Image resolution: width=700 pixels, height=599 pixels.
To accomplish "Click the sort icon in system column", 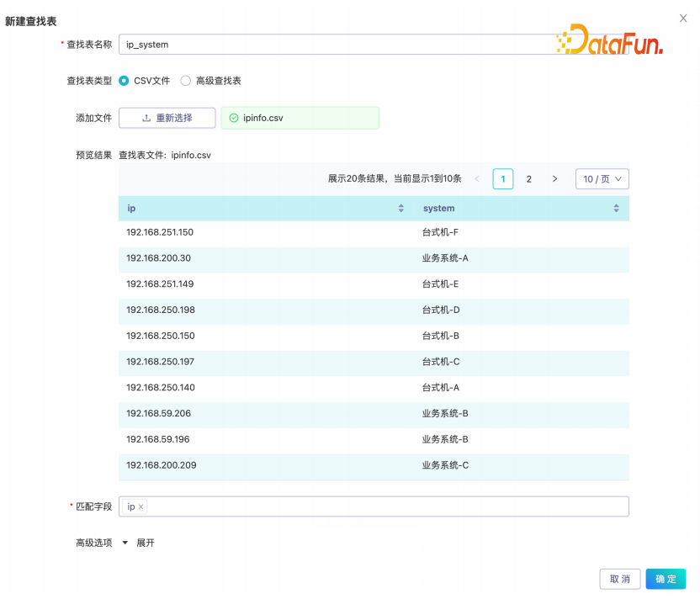I will [616, 209].
